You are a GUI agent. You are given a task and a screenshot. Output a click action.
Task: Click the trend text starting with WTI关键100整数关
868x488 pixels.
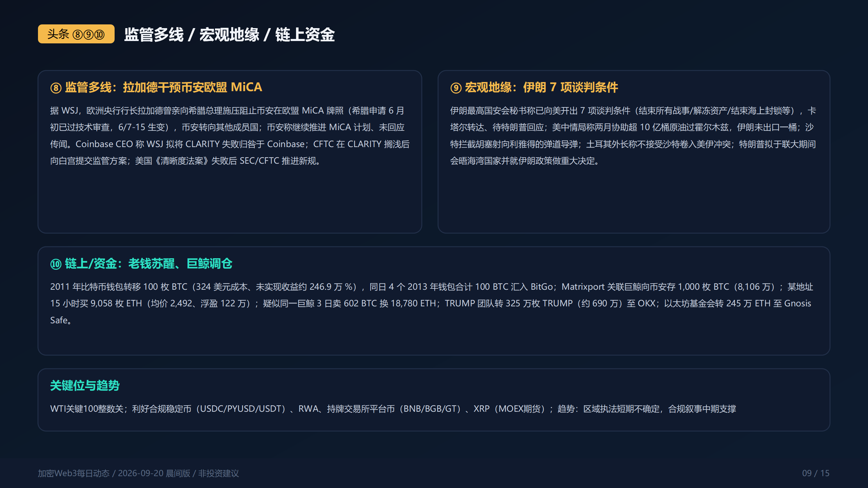[393, 409]
